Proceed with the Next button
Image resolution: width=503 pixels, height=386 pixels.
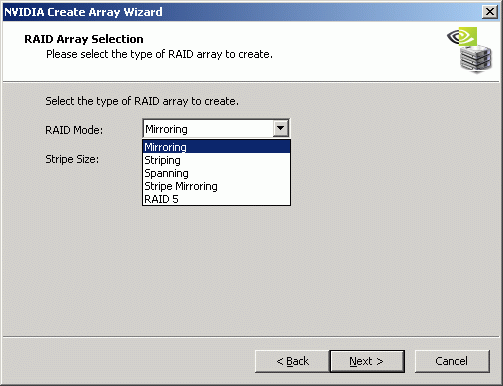(x=367, y=361)
